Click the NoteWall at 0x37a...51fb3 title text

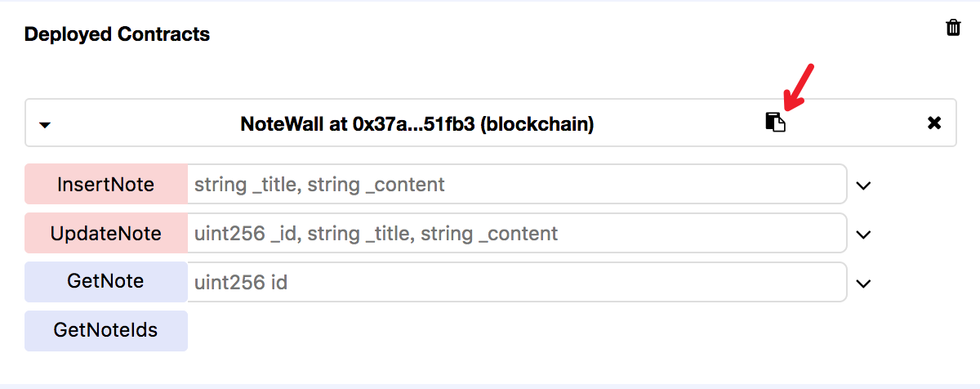[416, 124]
